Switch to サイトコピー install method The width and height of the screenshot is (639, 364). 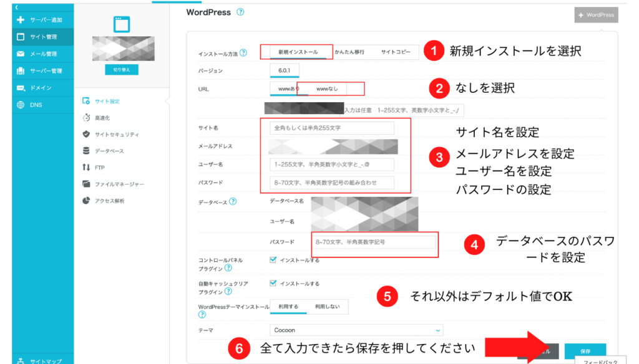click(x=396, y=52)
